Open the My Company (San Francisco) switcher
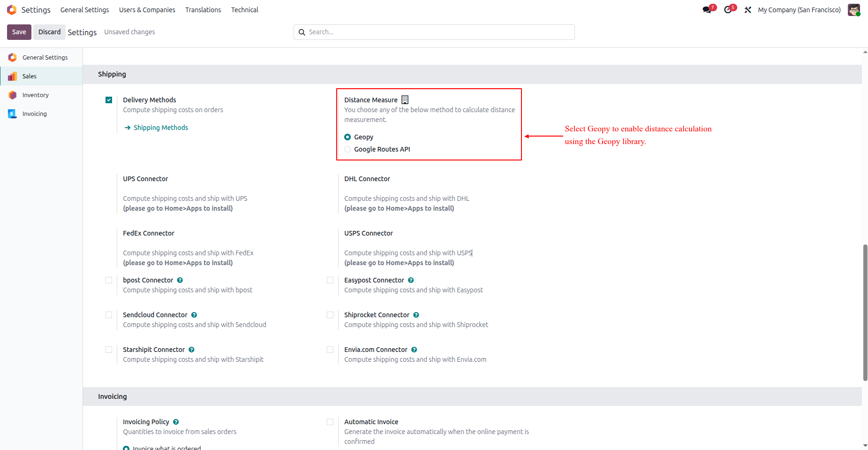The height and width of the screenshot is (450, 868). coord(799,10)
